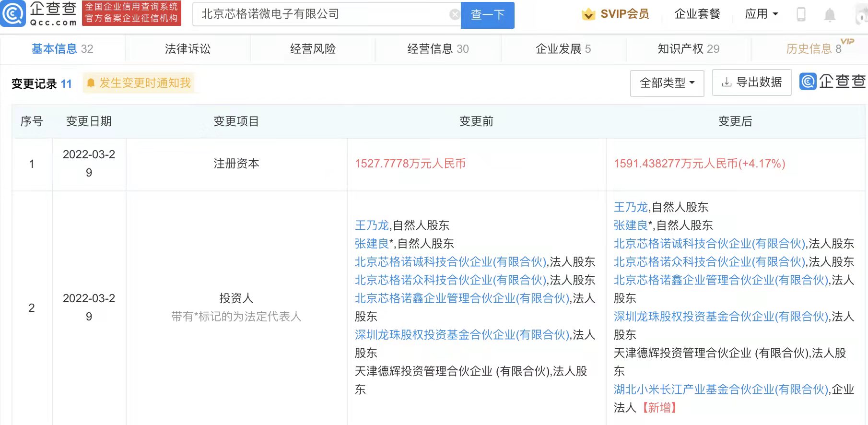Switch to 知识产权 tab

point(688,49)
